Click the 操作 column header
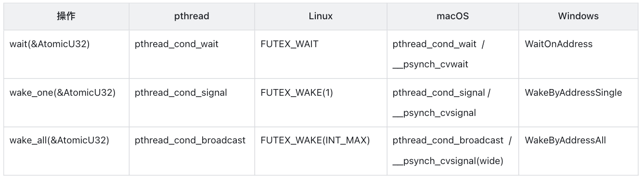The height and width of the screenshot is (179, 644). pyautogui.click(x=66, y=16)
